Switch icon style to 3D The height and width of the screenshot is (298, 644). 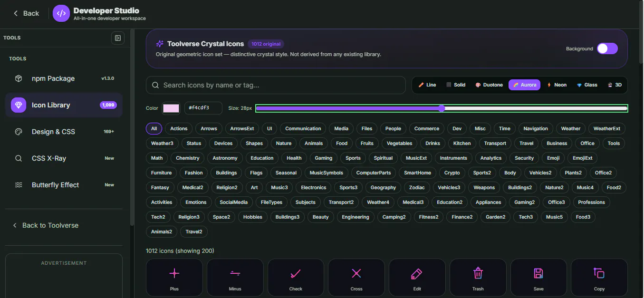tap(615, 85)
